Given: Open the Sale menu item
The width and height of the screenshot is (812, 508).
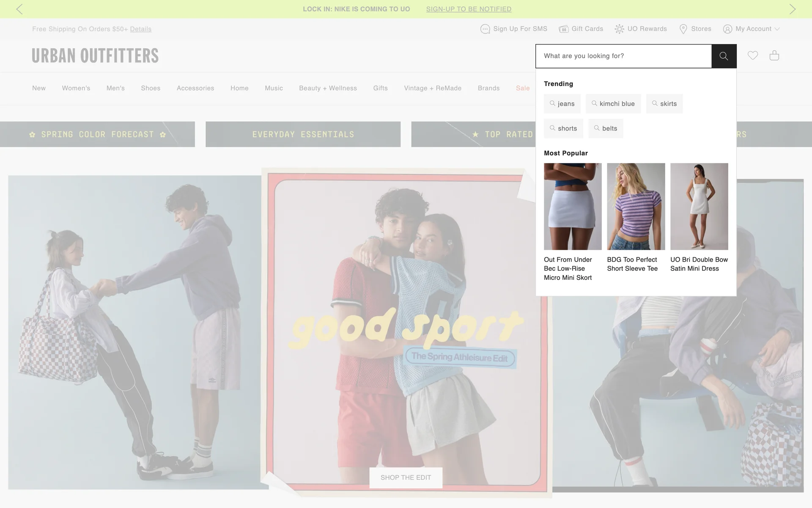Looking at the screenshot, I should click(x=522, y=88).
